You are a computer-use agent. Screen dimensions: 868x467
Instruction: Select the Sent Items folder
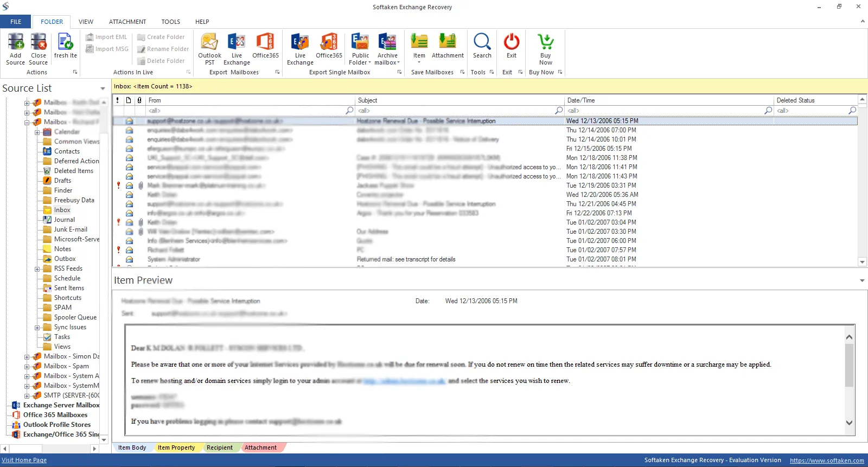(x=69, y=288)
